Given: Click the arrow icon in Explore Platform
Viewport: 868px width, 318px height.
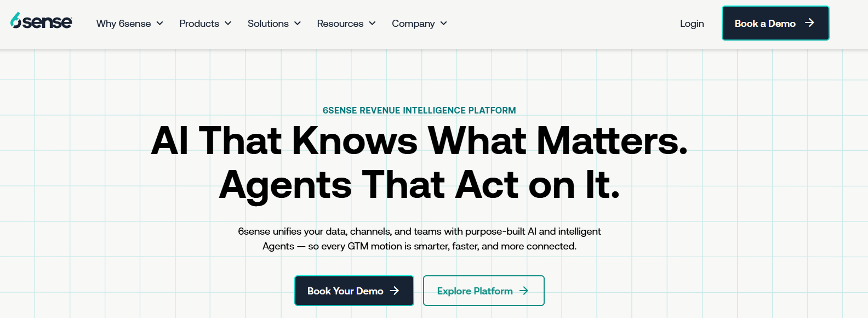Looking at the screenshot, I should tap(524, 291).
